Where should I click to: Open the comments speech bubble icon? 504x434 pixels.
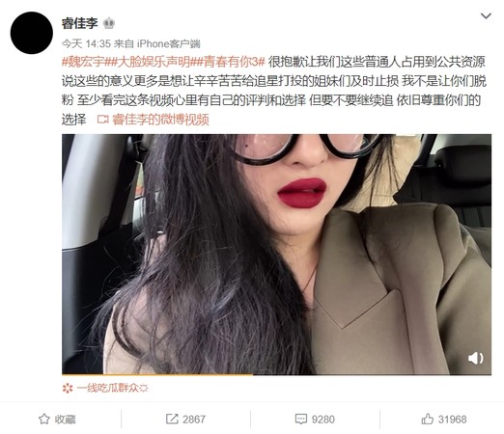[301, 419]
